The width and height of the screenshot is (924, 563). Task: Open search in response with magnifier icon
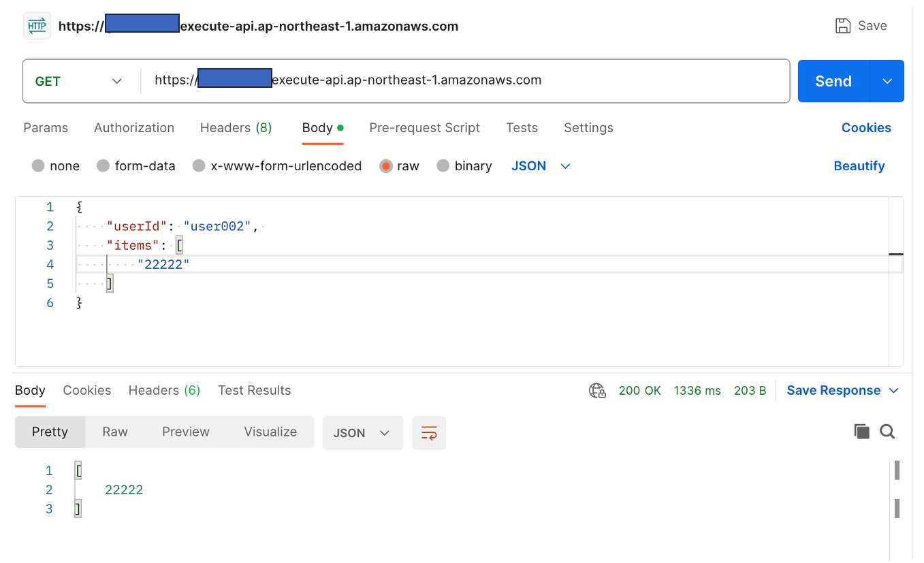click(x=887, y=432)
